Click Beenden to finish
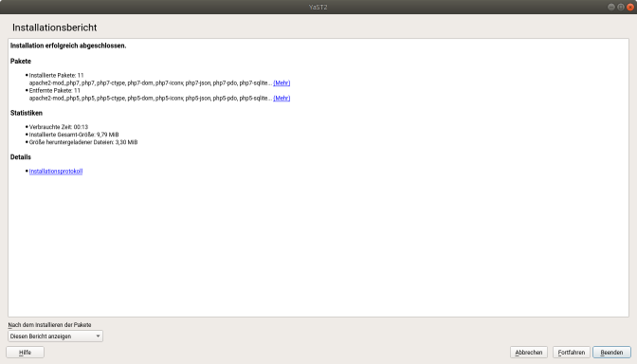This screenshot has height=364, width=637. tap(611, 353)
